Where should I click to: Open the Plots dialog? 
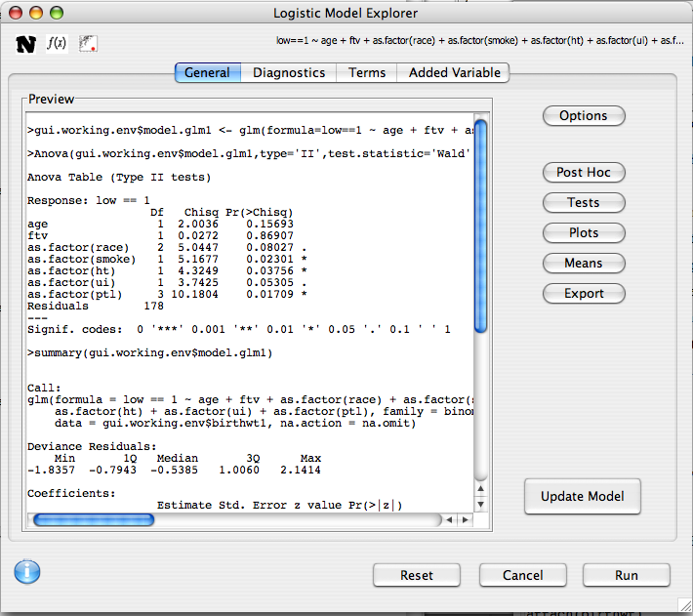point(584,233)
